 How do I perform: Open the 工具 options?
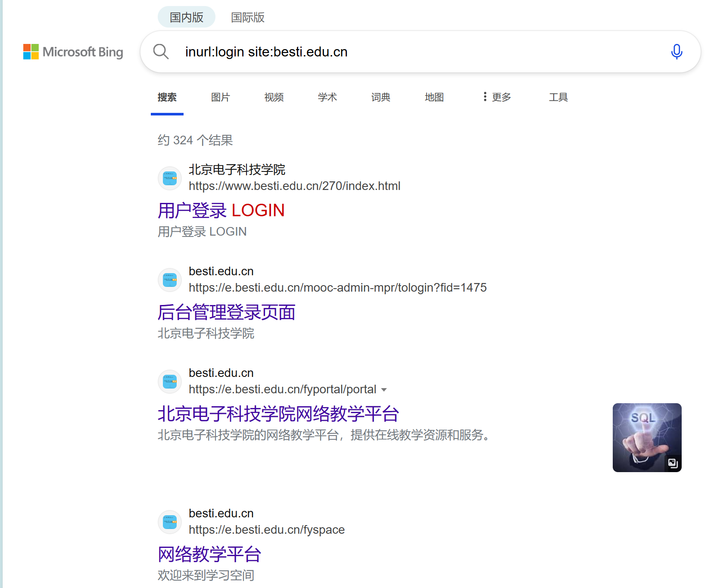coord(558,97)
